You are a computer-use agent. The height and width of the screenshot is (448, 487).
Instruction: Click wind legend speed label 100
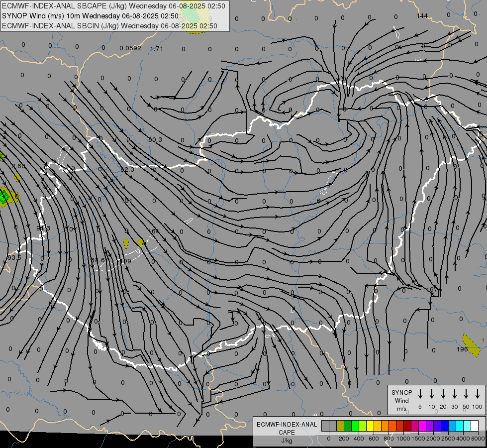pyautogui.click(x=478, y=407)
